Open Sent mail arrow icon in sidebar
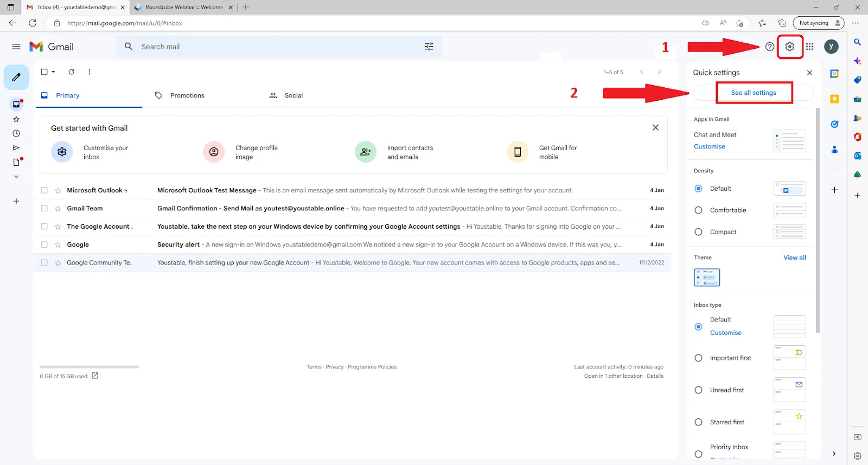868x465 pixels. 16,147
